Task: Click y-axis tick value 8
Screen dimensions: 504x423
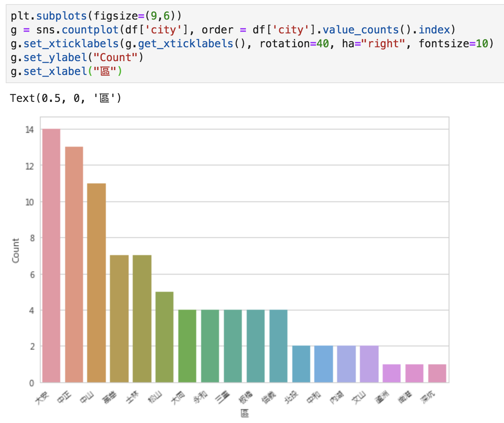Action: (x=32, y=238)
